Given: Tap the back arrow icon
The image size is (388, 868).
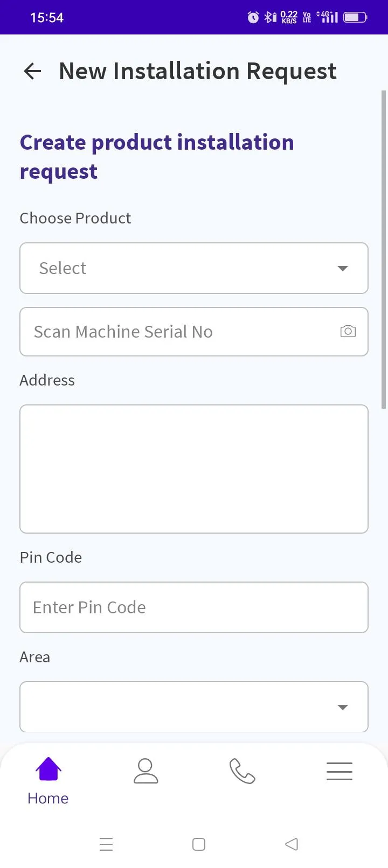Looking at the screenshot, I should 32,71.
